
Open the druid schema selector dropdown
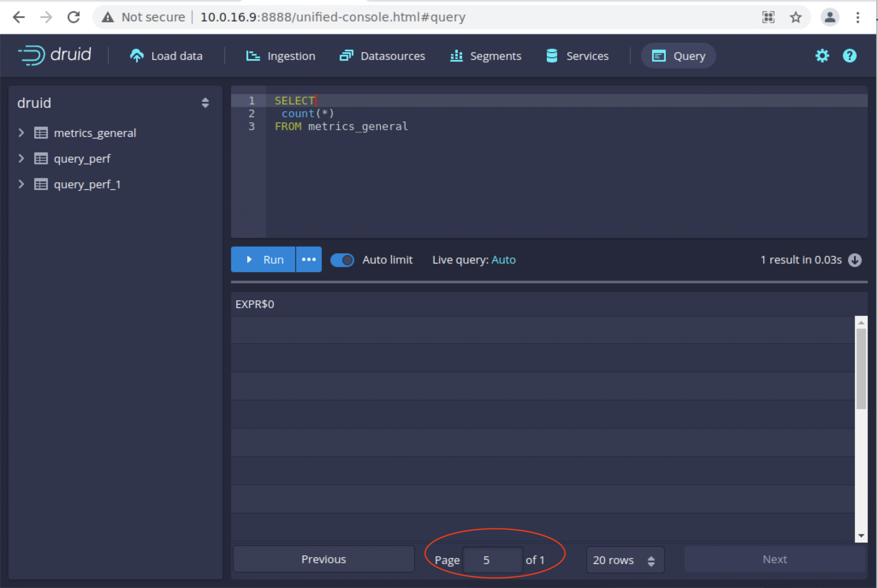pos(115,103)
